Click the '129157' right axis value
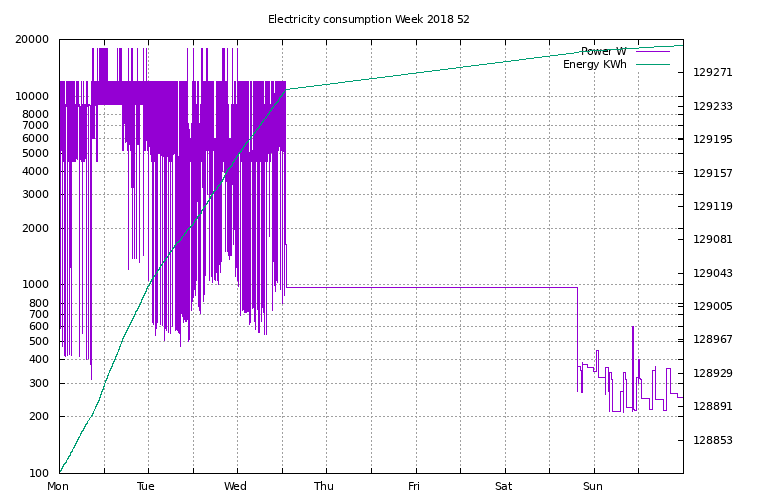 click(713, 173)
